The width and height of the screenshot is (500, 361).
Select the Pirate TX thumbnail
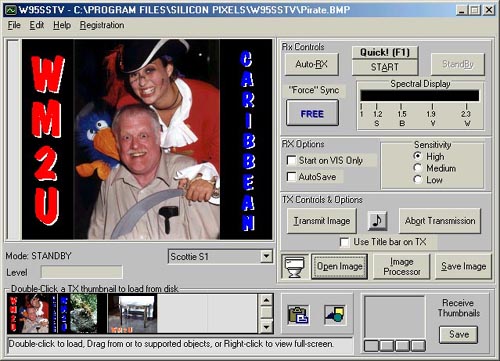click(x=32, y=313)
